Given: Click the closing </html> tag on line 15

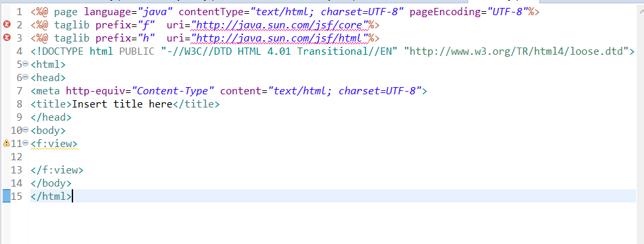Looking at the screenshot, I should [51, 197].
